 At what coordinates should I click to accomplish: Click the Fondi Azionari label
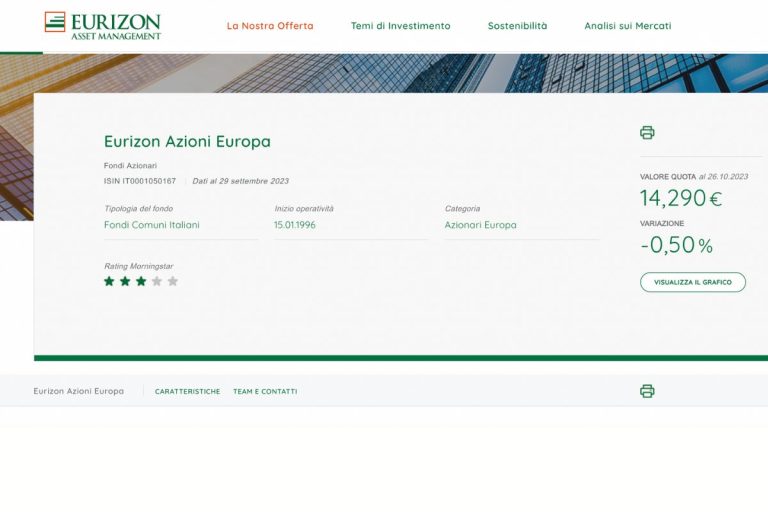point(130,166)
